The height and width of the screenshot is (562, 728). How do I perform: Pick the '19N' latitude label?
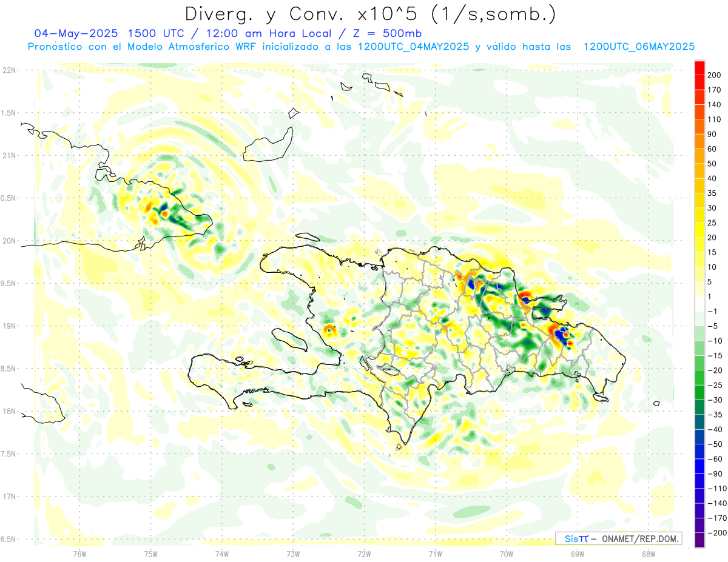(8, 326)
